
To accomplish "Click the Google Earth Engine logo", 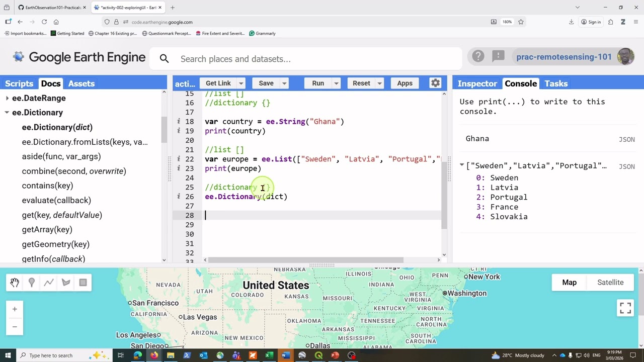I will pos(79,57).
